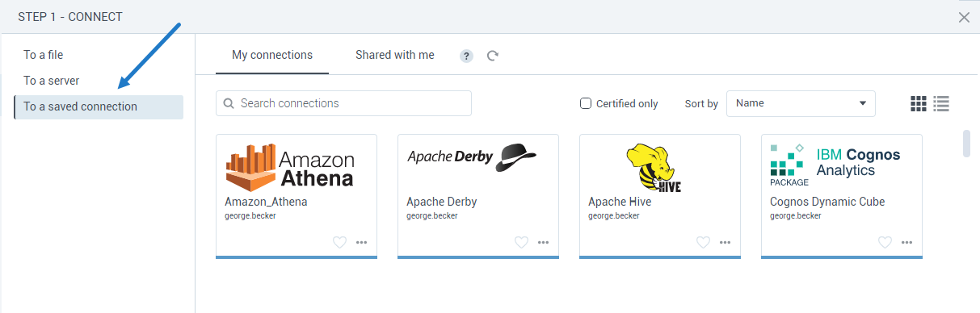Enable the Certified only checkbox
This screenshot has height=313, width=980.
click(586, 103)
